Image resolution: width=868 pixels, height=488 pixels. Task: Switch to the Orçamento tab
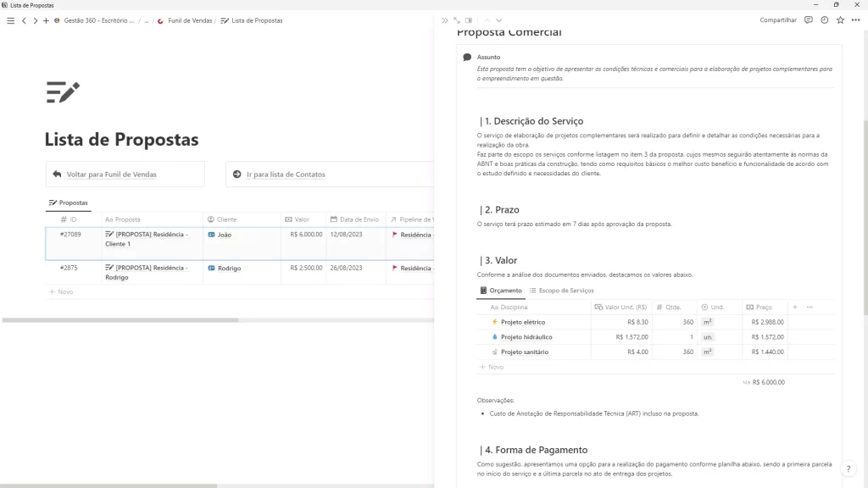(x=500, y=291)
